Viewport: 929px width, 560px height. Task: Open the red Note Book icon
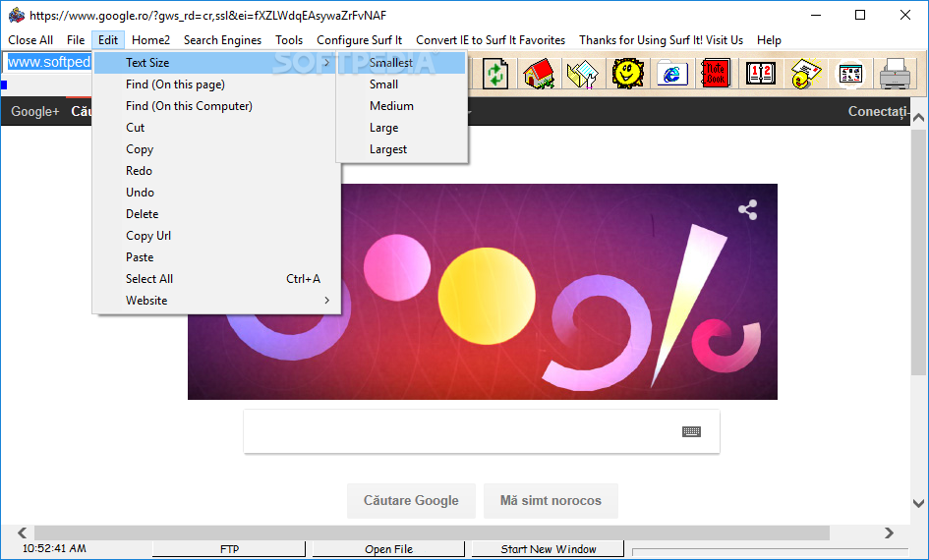pos(716,74)
